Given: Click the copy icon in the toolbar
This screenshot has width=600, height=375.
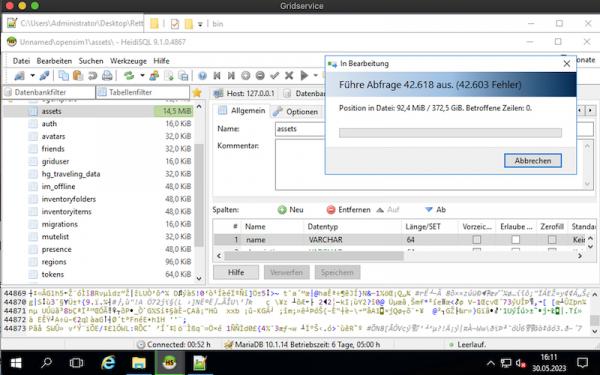Looking at the screenshot, I should coord(64,75).
